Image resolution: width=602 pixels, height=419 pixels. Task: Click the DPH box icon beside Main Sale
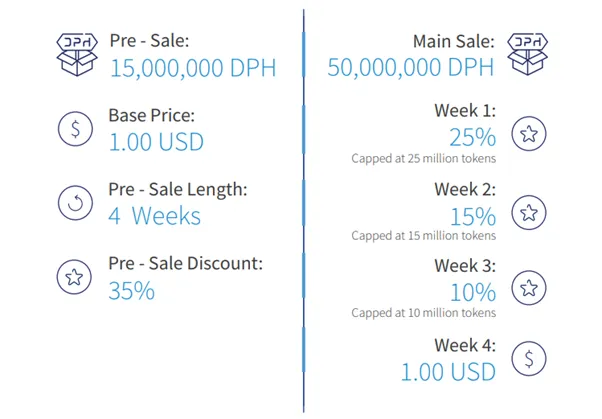coord(528,54)
